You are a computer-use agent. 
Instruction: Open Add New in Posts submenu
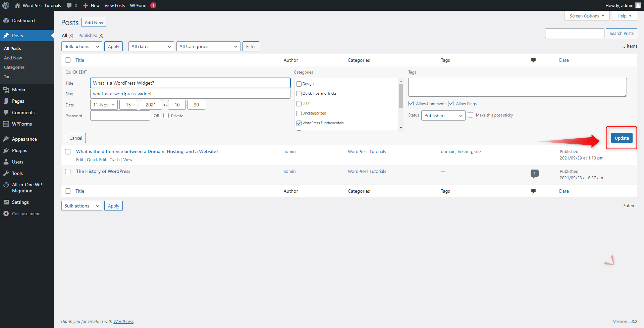pos(13,58)
